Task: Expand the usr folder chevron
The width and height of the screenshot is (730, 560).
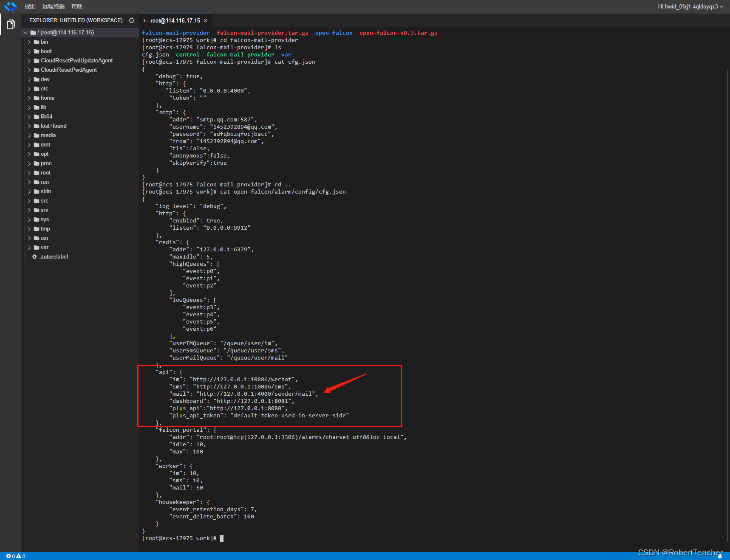Action: (29, 238)
